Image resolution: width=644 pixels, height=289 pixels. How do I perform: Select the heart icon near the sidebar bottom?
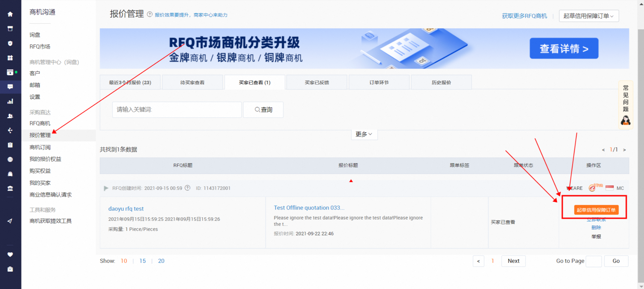pos(10,254)
